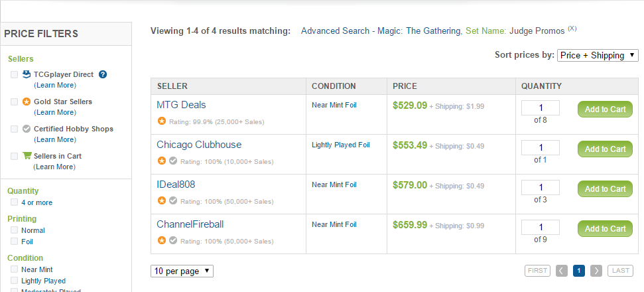Image resolution: width=644 pixels, height=292 pixels.
Task: Click Chicago Clubhouse certified checkmark badge
Action: (x=173, y=161)
